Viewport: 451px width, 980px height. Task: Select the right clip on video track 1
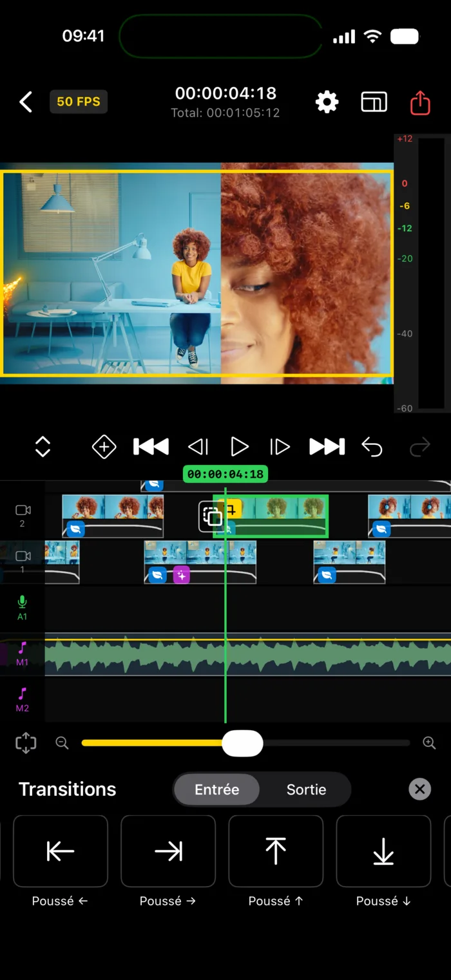point(349,562)
